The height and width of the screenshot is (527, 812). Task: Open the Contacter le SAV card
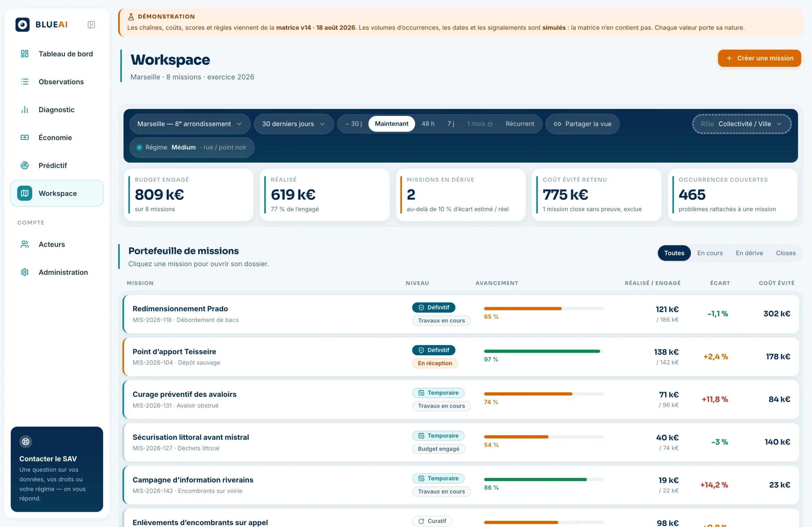point(57,469)
